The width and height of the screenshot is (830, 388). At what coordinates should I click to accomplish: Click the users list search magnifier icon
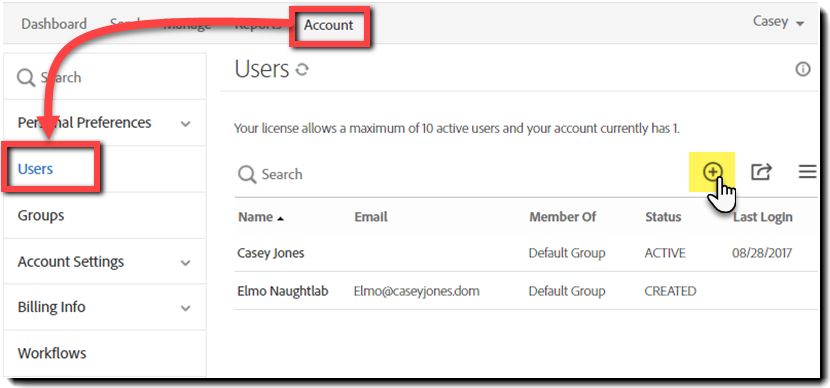(247, 174)
